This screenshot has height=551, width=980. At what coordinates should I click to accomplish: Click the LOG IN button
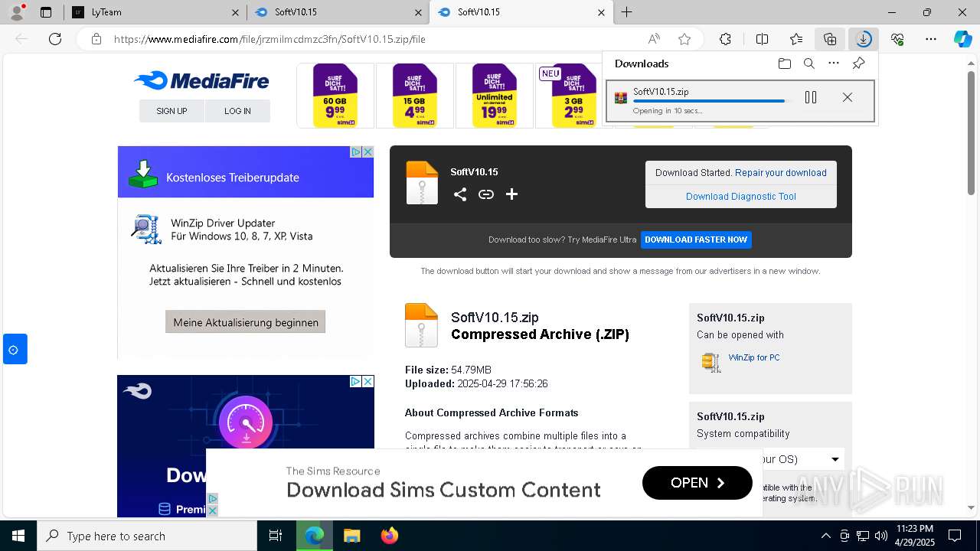(x=237, y=111)
